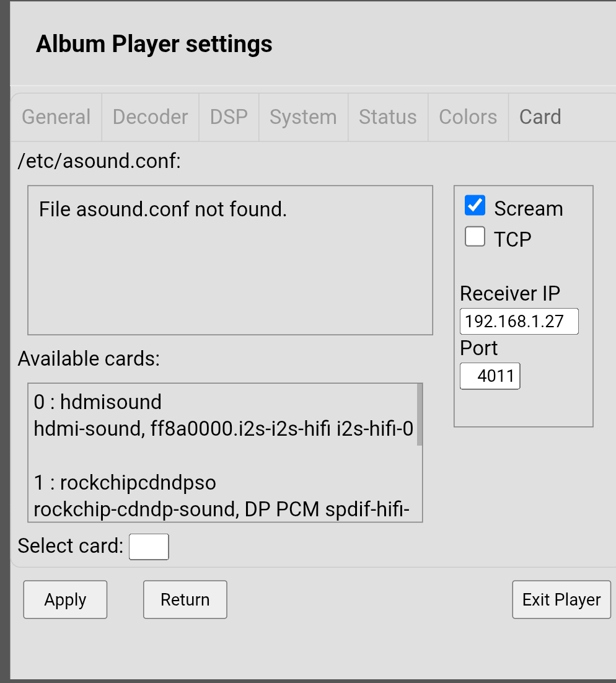The height and width of the screenshot is (683, 616).
Task: Select the rockchipcdndpso card entry
Action: [125, 482]
